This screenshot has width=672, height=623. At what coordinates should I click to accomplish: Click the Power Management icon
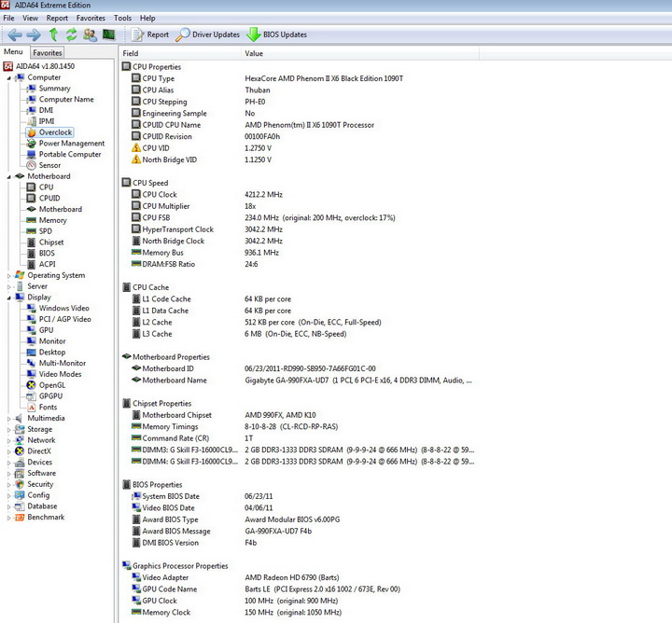[31, 144]
